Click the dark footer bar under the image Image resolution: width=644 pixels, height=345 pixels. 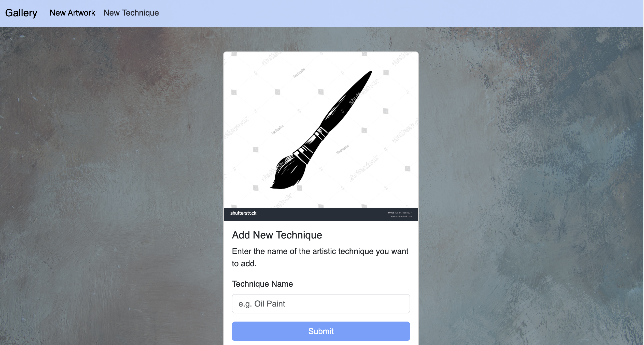click(321, 214)
